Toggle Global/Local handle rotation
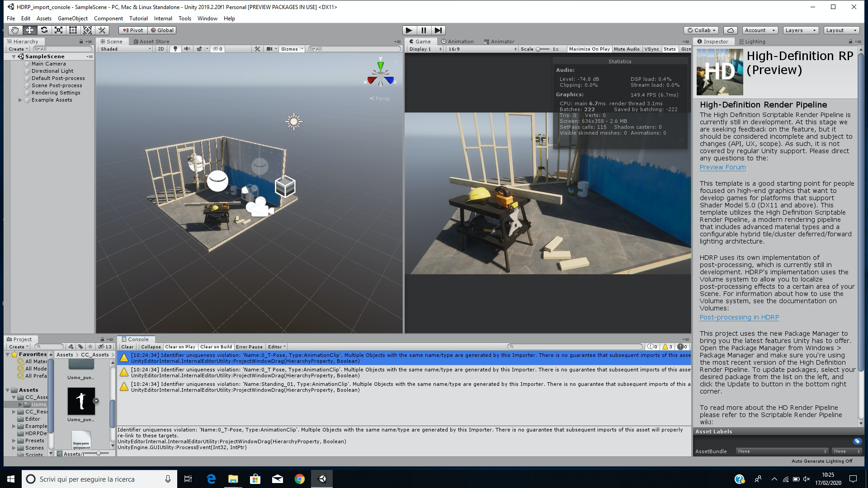This screenshot has height=488, width=868. [x=162, y=30]
